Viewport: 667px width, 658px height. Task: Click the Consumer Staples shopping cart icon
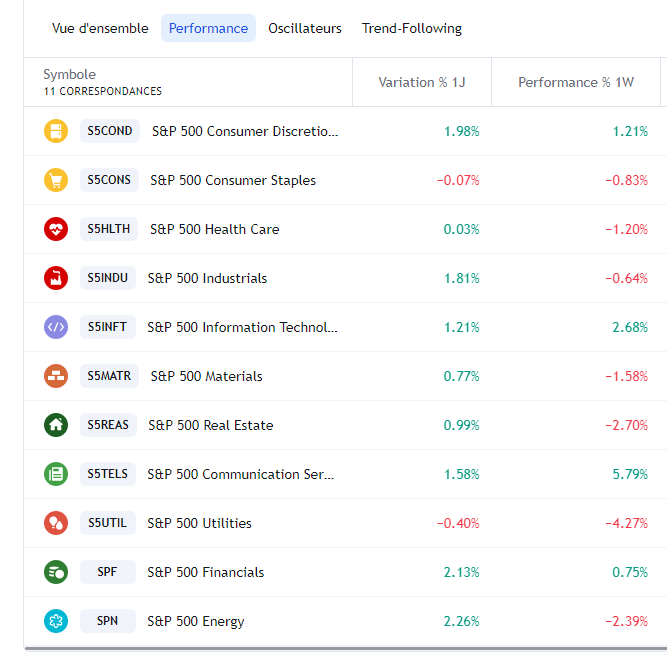coord(56,180)
